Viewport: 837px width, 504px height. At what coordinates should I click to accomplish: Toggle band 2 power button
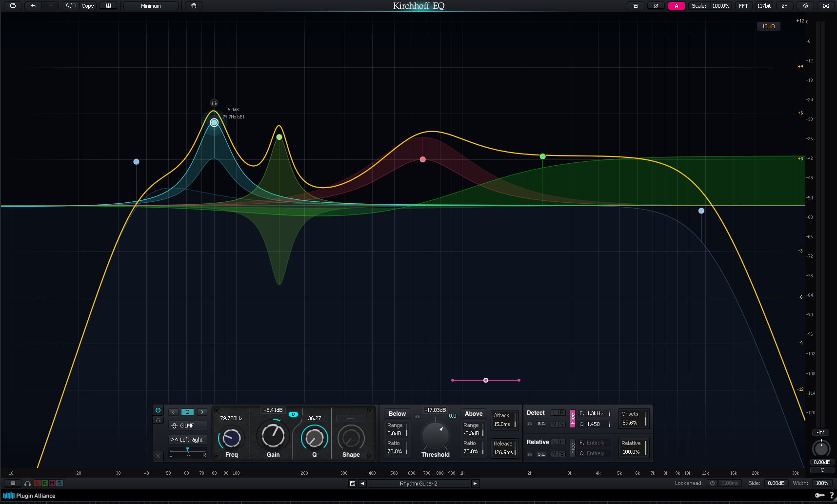pos(158,410)
